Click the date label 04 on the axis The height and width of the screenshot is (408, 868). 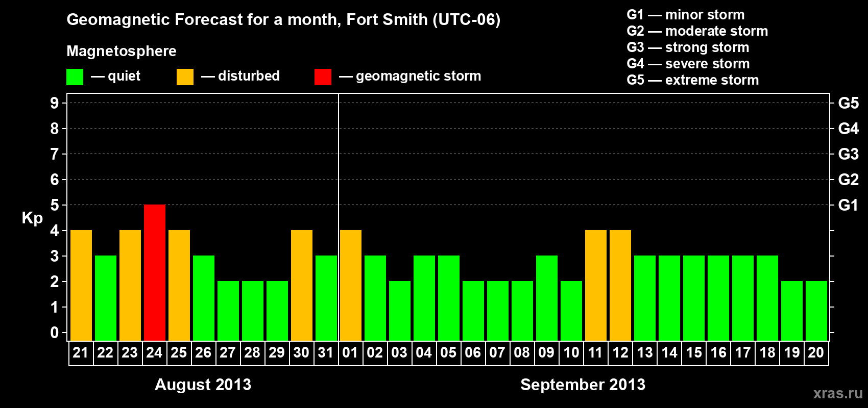(424, 352)
